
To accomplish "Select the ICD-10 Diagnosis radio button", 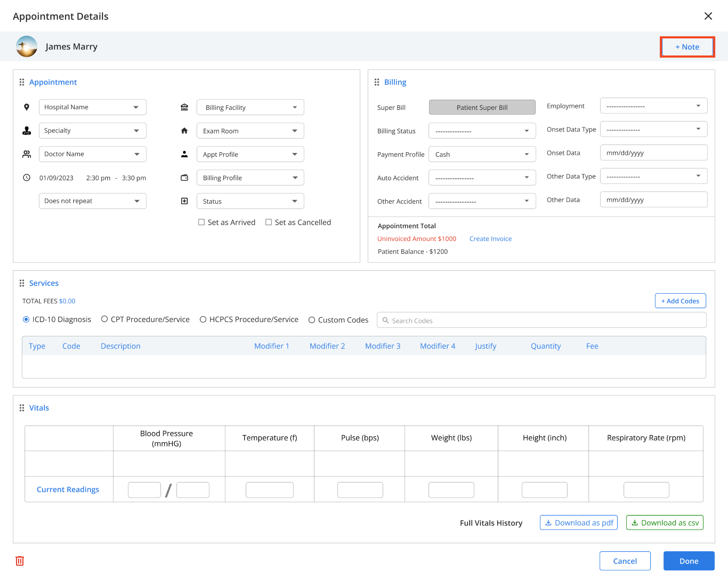I will tap(26, 319).
